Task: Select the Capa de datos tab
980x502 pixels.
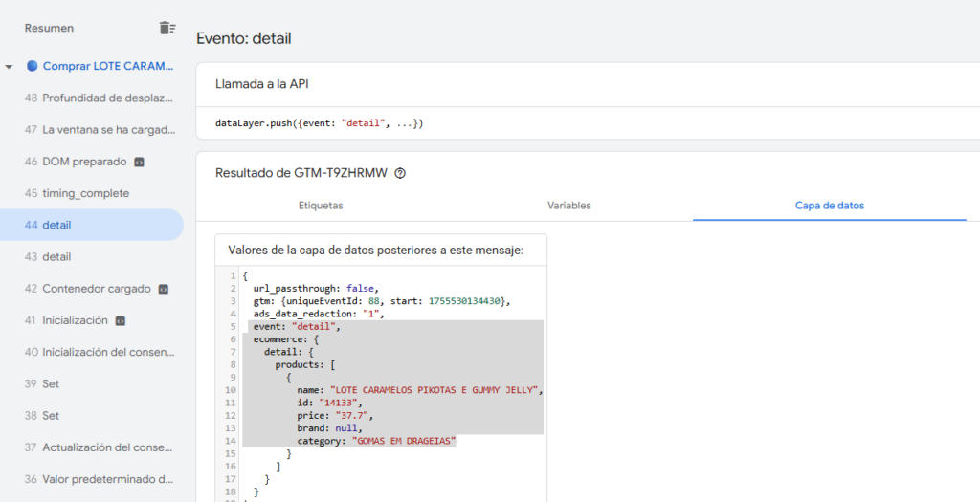Action: pos(829,206)
